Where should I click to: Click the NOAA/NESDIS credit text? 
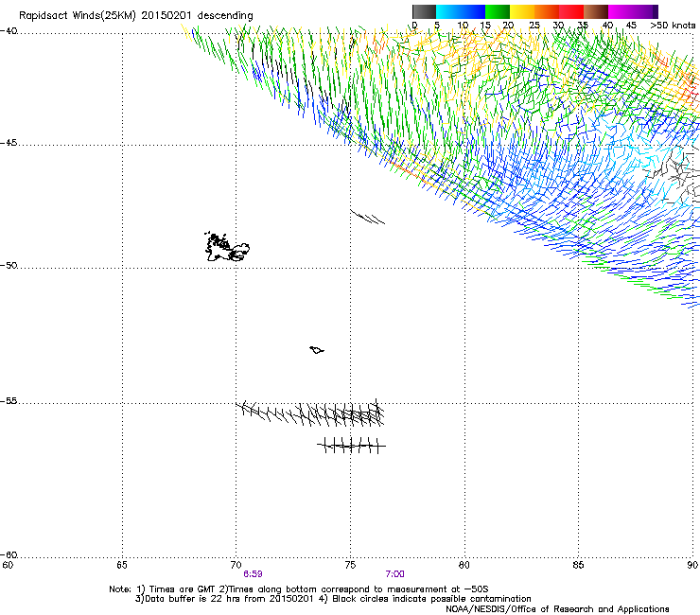(x=557, y=609)
